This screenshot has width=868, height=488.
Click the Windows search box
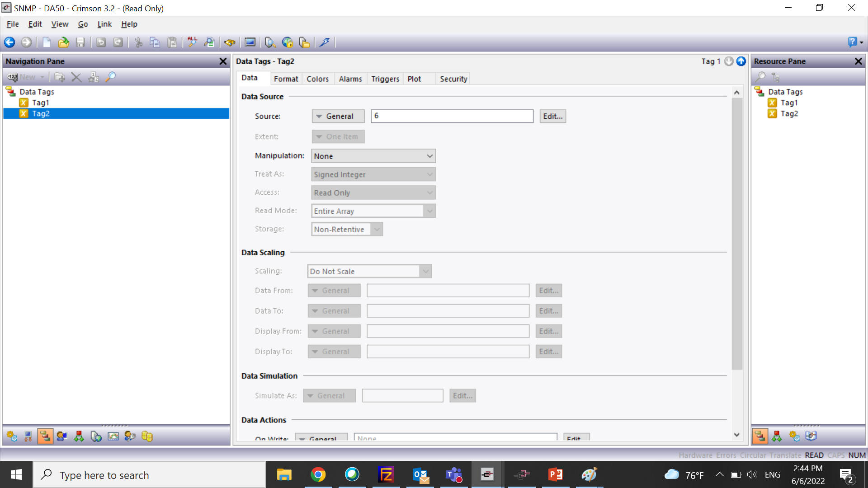[x=149, y=475]
